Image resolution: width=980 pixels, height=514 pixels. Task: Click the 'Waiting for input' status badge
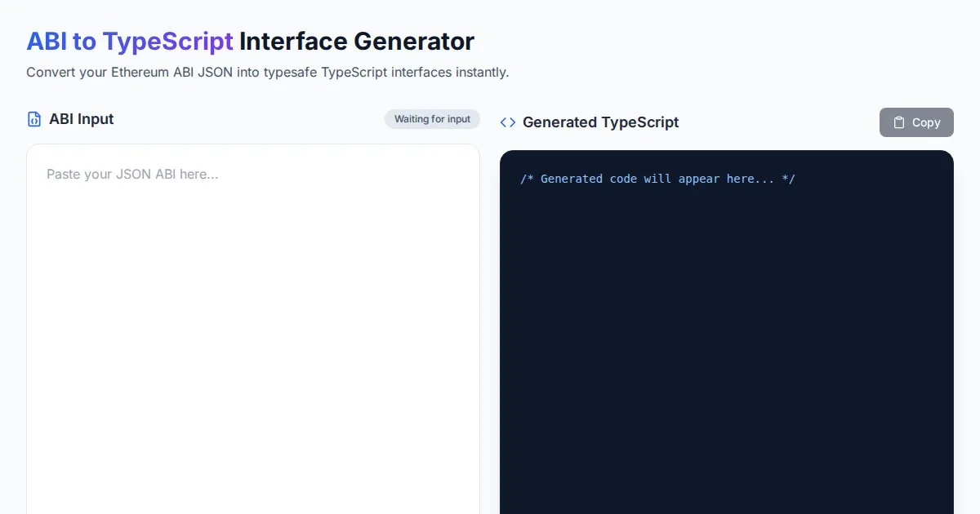tap(432, 119)
